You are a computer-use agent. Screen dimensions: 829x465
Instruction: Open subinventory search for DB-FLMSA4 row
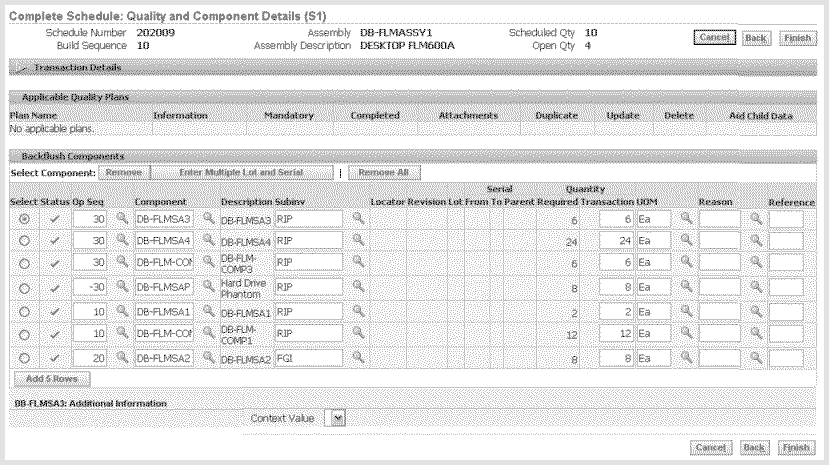[x=358, y=239]
